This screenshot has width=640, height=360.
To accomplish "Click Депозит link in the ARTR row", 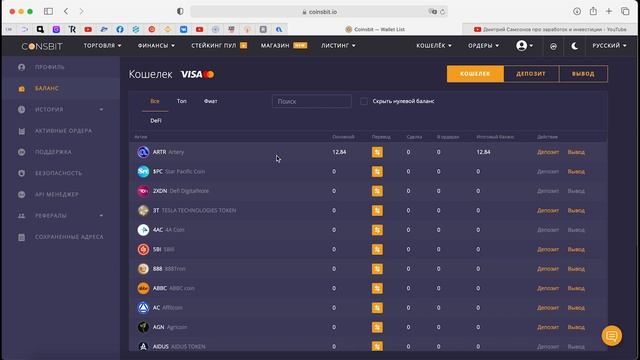I will (548, 152).
